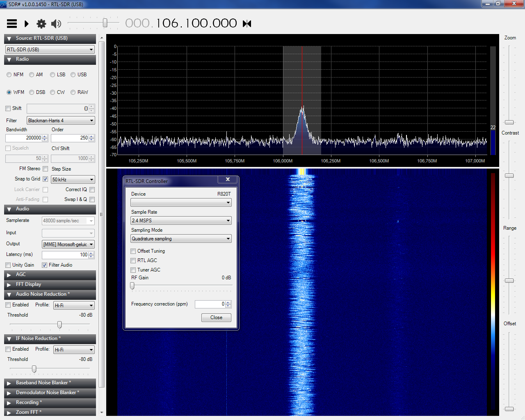Collapse the Radio panel header
Viewport: 525px width, 420px height.
[x=9, y=59]
